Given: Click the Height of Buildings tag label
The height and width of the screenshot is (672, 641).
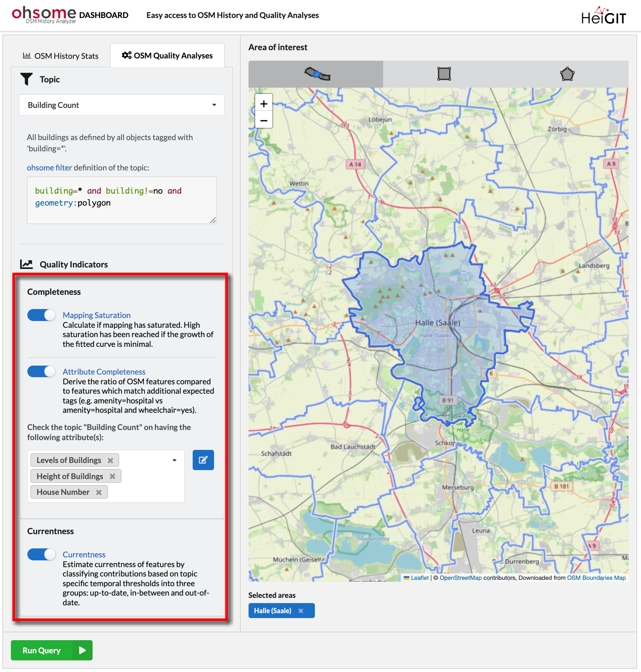Looking at the screenshot, I should 70,476.
